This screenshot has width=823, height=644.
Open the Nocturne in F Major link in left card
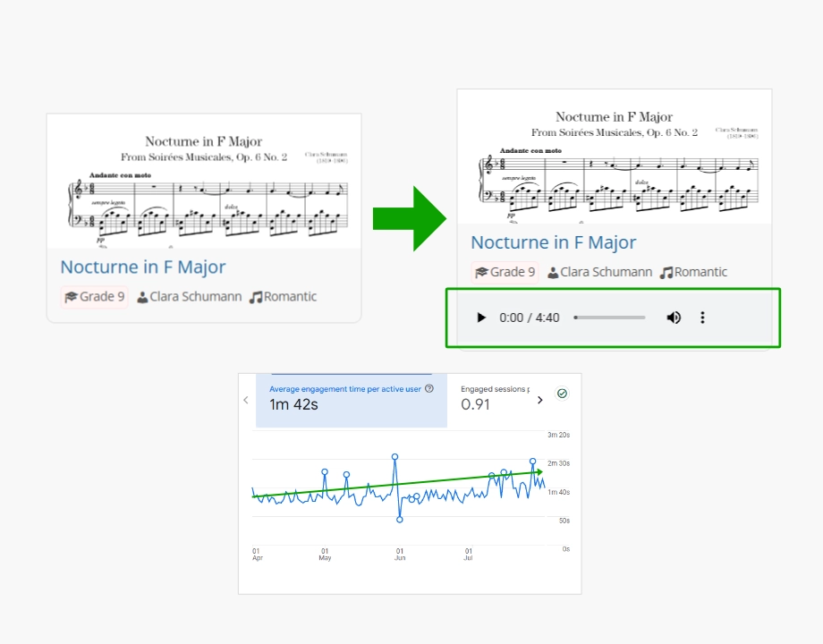(x=143, y=267)
